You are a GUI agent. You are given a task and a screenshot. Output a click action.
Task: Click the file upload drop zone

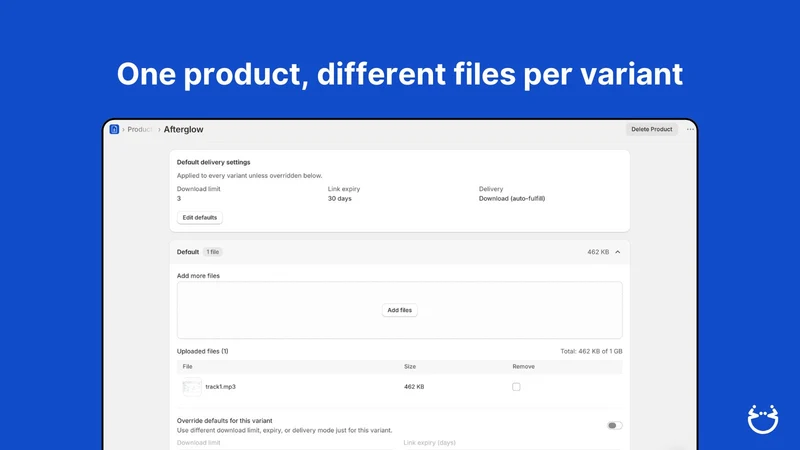[x=399, y=310]
